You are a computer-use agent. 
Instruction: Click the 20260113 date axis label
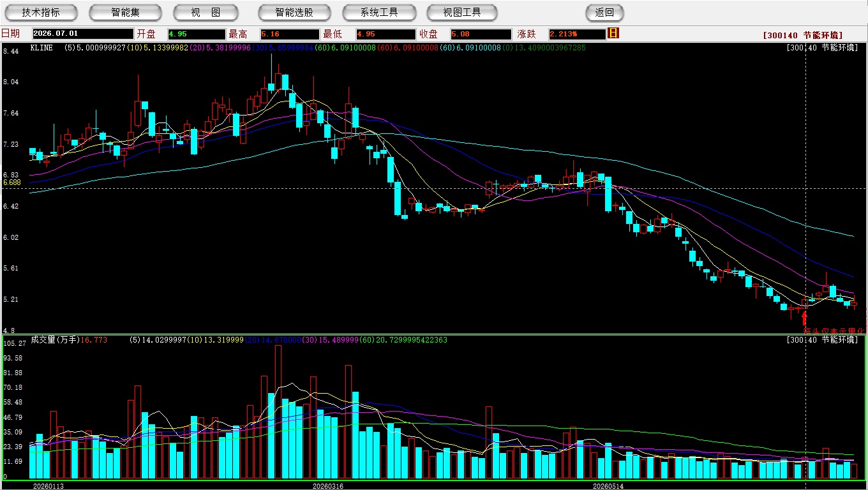point(49,486)
